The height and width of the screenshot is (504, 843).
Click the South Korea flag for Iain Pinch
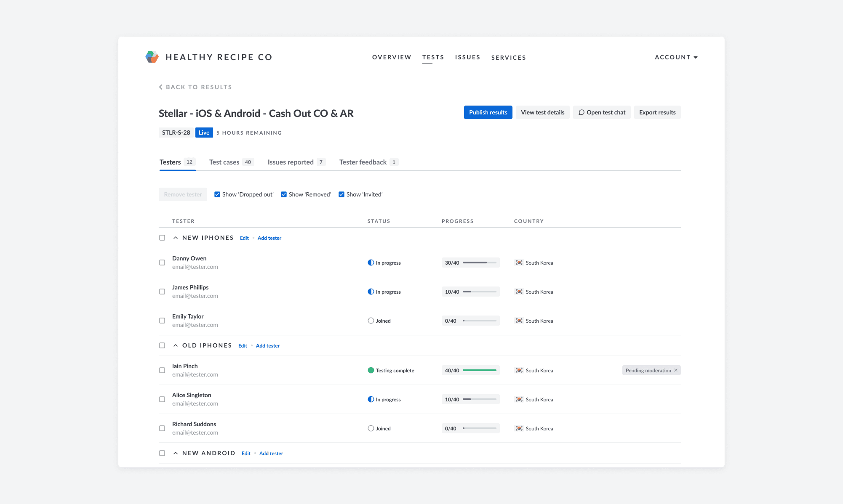(519, 370)
